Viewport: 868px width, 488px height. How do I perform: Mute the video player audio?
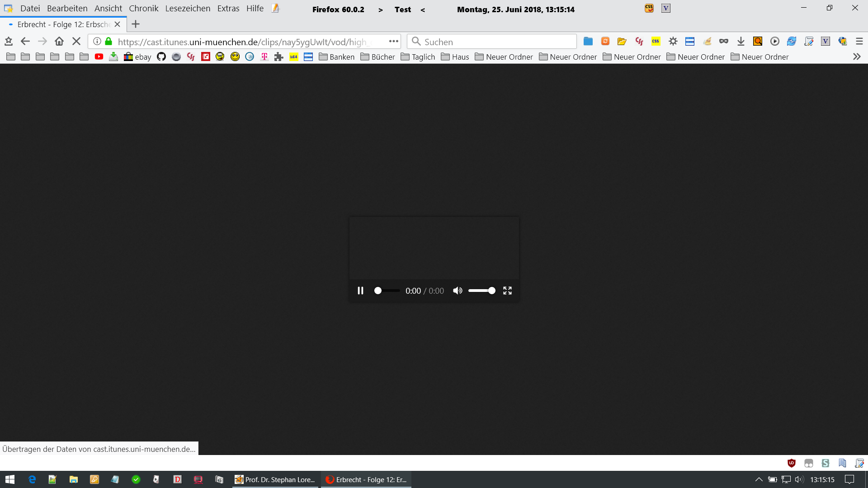pos(458,291)
